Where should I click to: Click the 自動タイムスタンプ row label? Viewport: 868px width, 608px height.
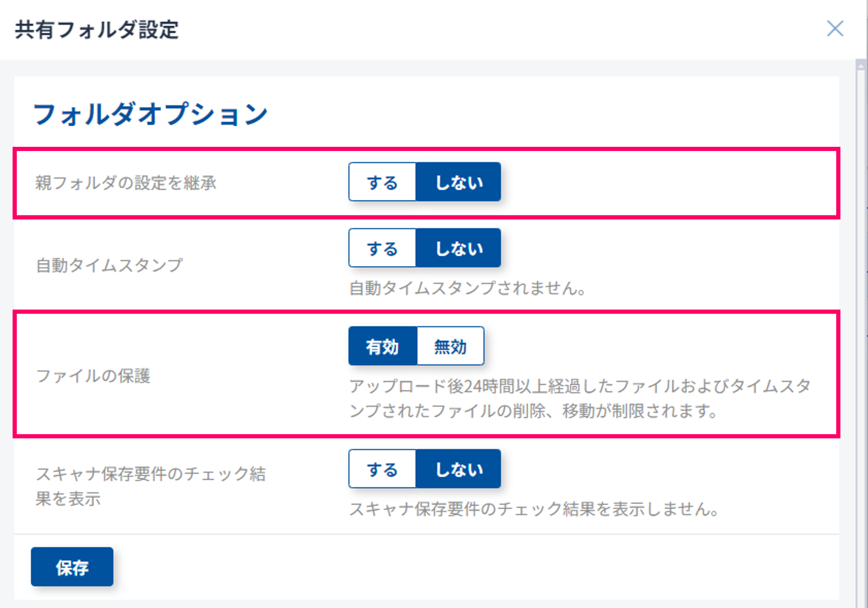coord(109,265)
